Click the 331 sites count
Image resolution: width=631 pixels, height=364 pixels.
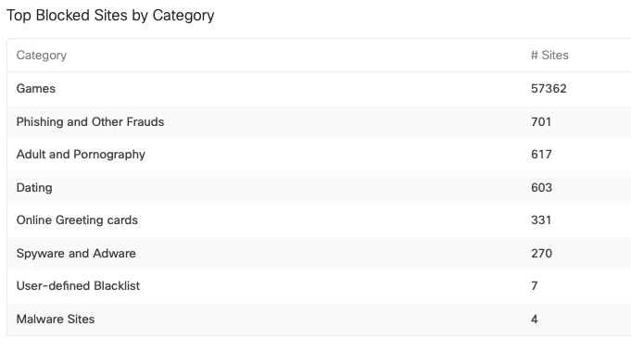(541, 220)
